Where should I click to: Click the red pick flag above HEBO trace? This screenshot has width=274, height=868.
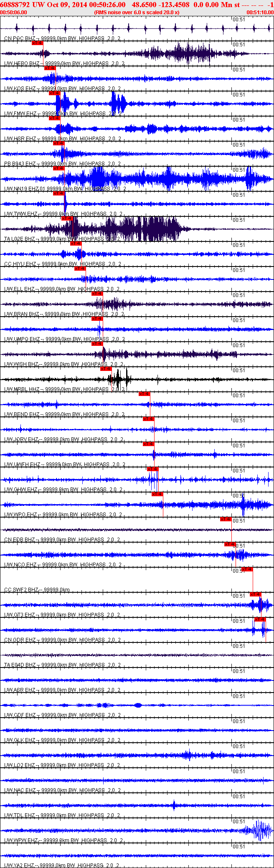[38, 43]
